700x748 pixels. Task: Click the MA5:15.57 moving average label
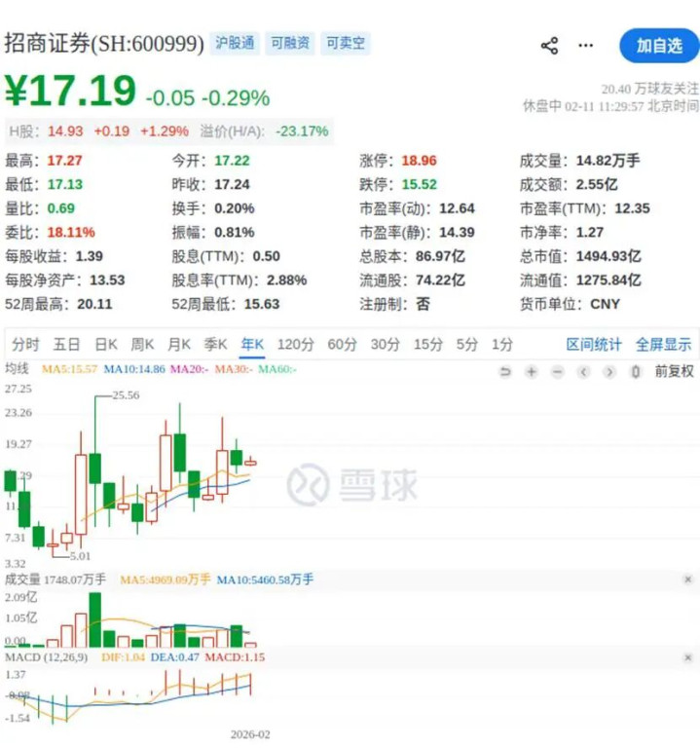tap(70, 369)
